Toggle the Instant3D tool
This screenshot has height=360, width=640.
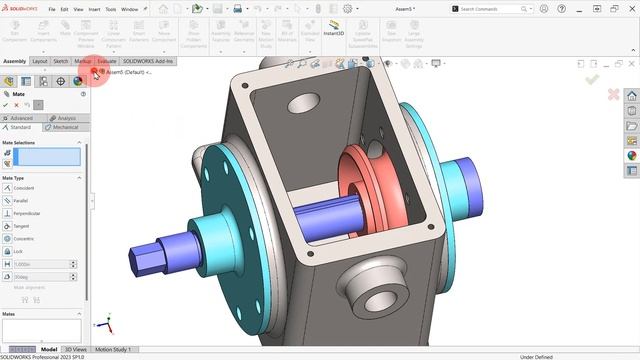coord(334,28)
